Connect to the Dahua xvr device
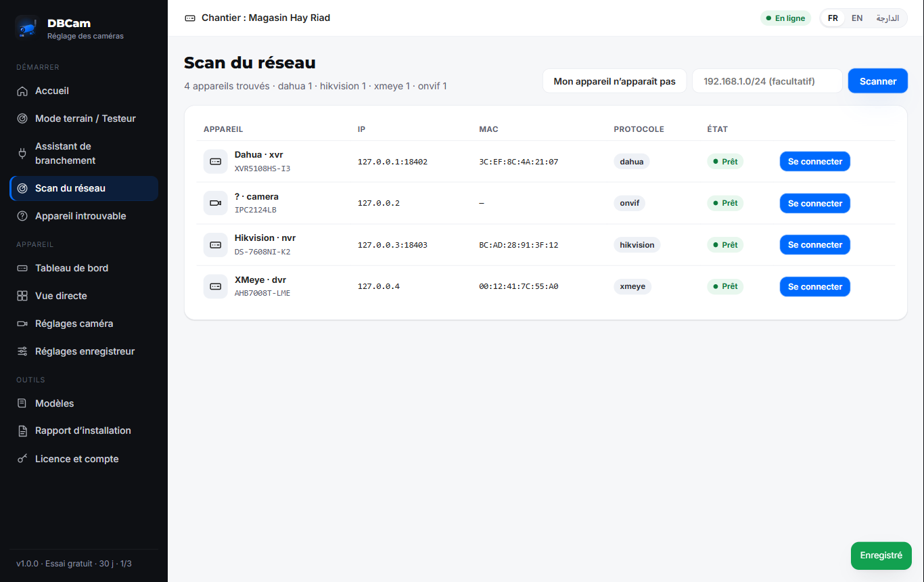Viewport: 924px width, 582px height. [815, 162]
